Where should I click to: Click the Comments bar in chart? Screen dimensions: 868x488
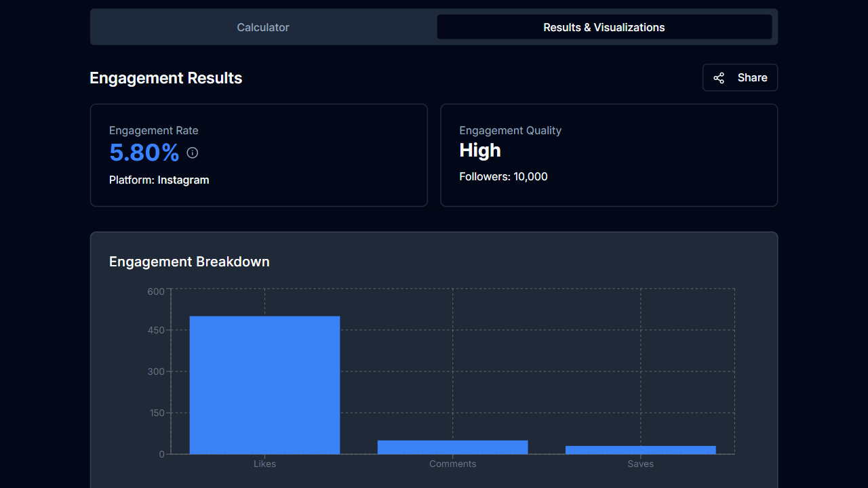coord(452,447)
